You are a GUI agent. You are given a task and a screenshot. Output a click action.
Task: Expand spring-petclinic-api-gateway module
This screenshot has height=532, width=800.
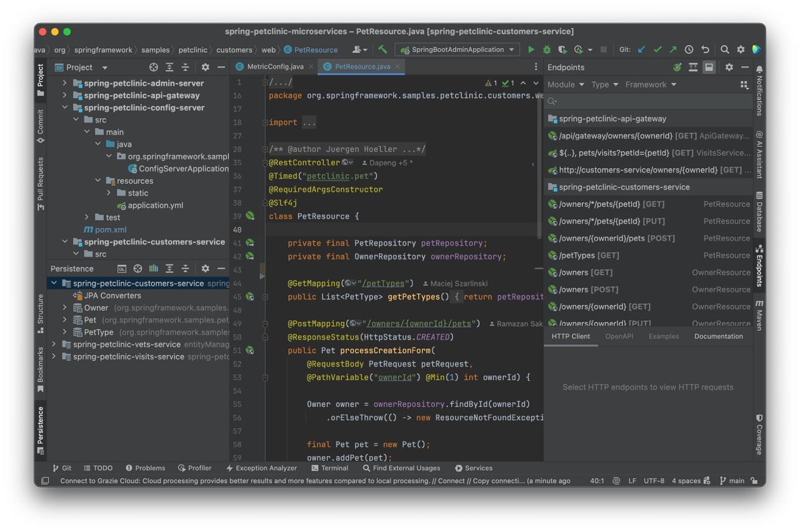pos(64,95)
